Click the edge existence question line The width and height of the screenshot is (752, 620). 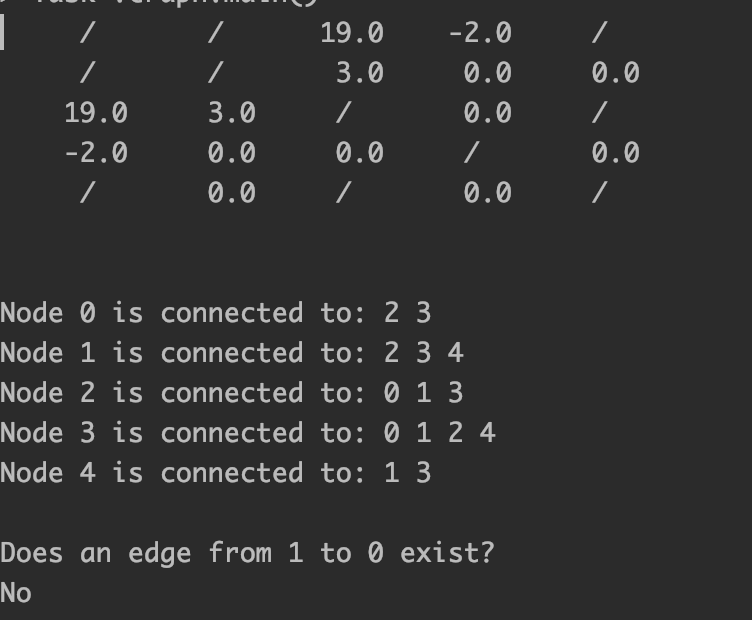pos(247,552)
